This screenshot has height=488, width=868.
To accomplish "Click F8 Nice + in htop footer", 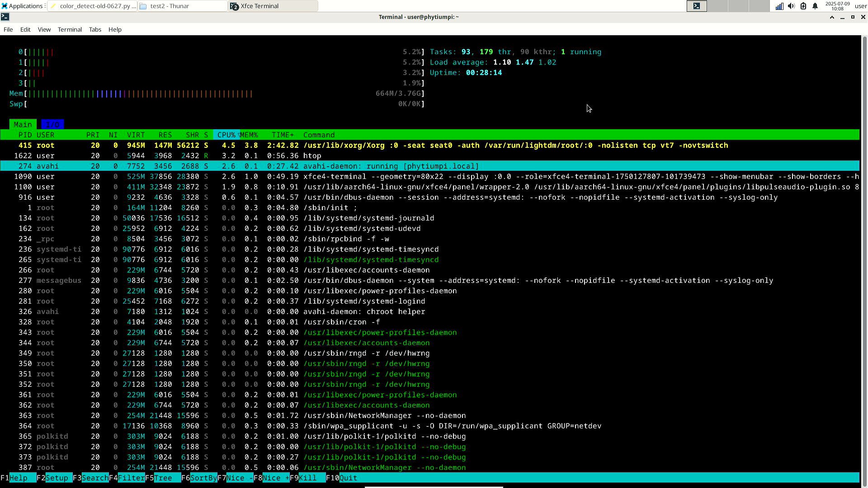I will 271,478.
